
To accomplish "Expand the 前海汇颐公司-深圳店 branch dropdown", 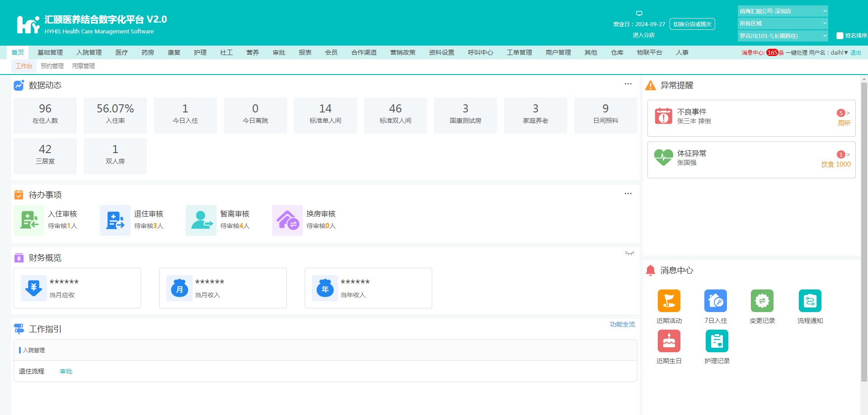I will click(783, 11).
